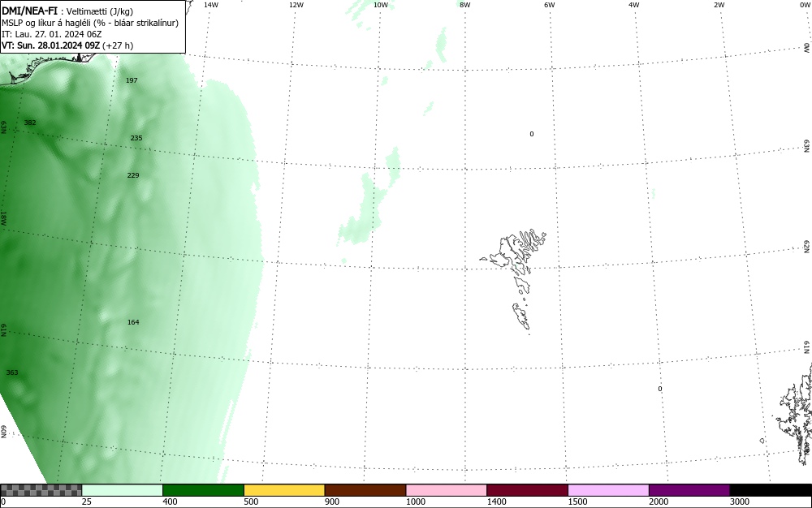The image size is (812, 508).
Task: Select the pink 1000–1400 legend swatch
Action: pos(447,490)
